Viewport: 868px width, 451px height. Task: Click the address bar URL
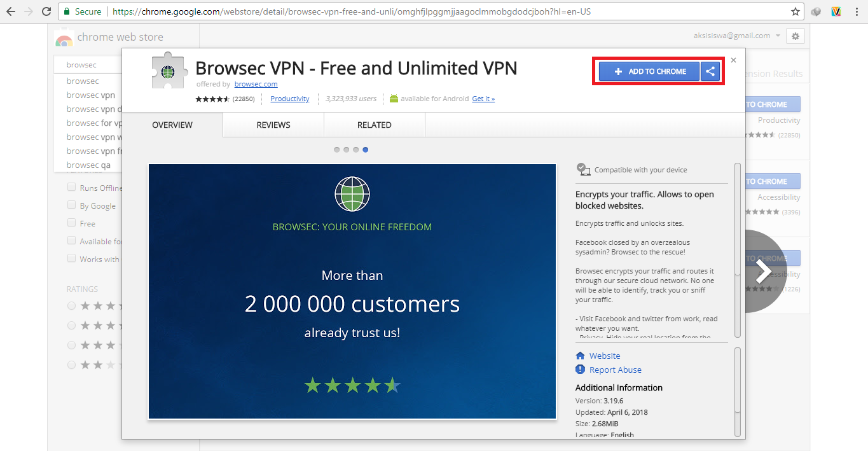[350, 11]
